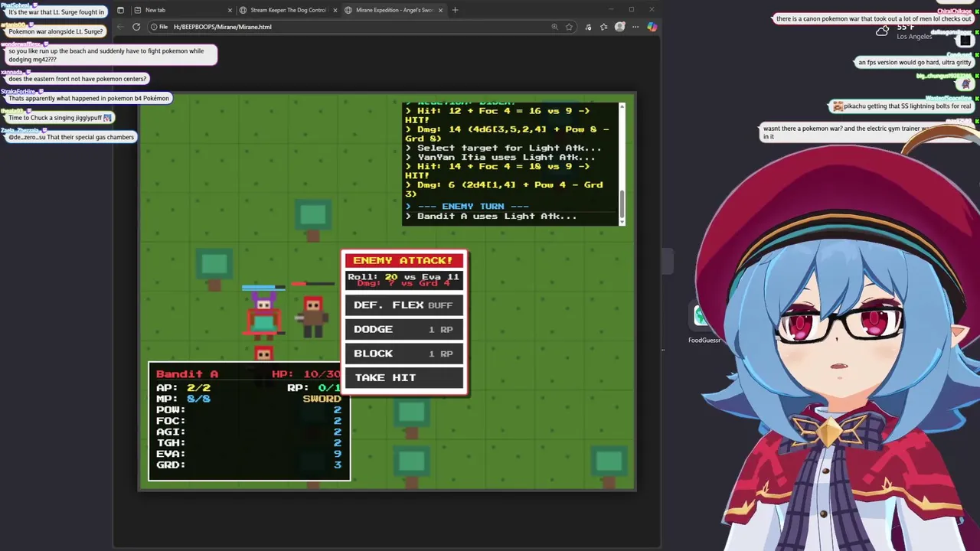Click the ENEMY ATTACK! header

click(x=403, y=260)
